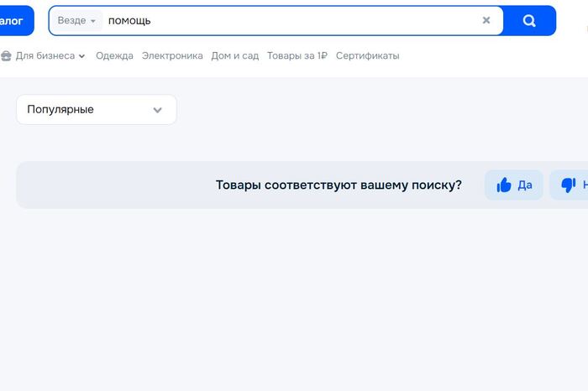The image size is (588, 391).
Task: Click the Для бизнеса menu label
Action: point(45,56)
